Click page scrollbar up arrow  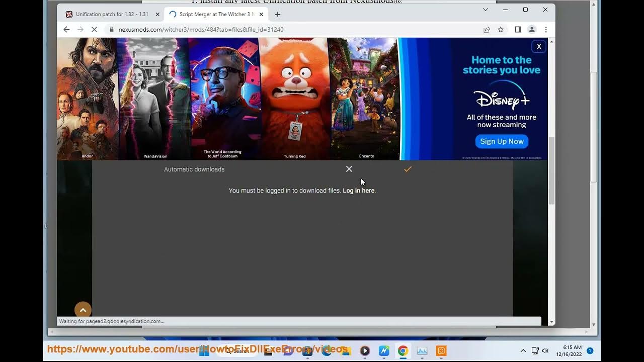[552, 42]
